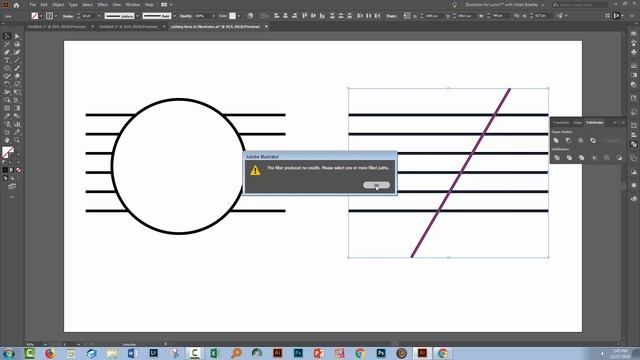Screen dimensions: 640x360
Task: Open the File menu
Action: click(x=33, y=5)
